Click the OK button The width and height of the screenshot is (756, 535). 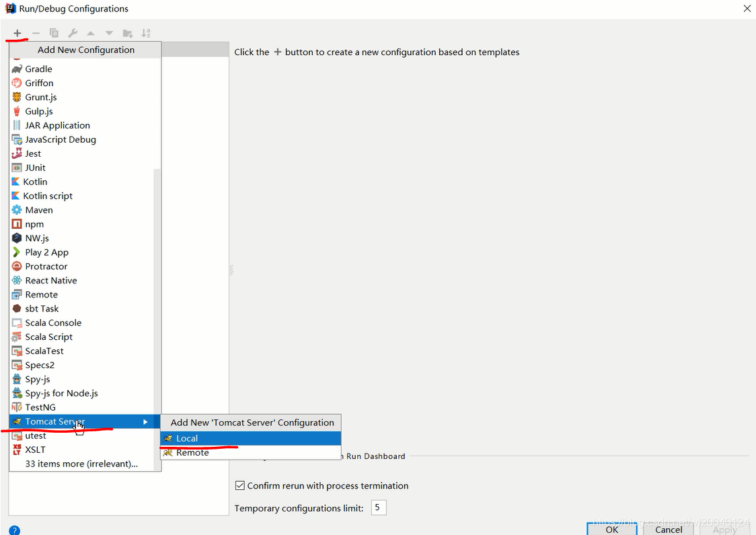click(x=612, y=529)
